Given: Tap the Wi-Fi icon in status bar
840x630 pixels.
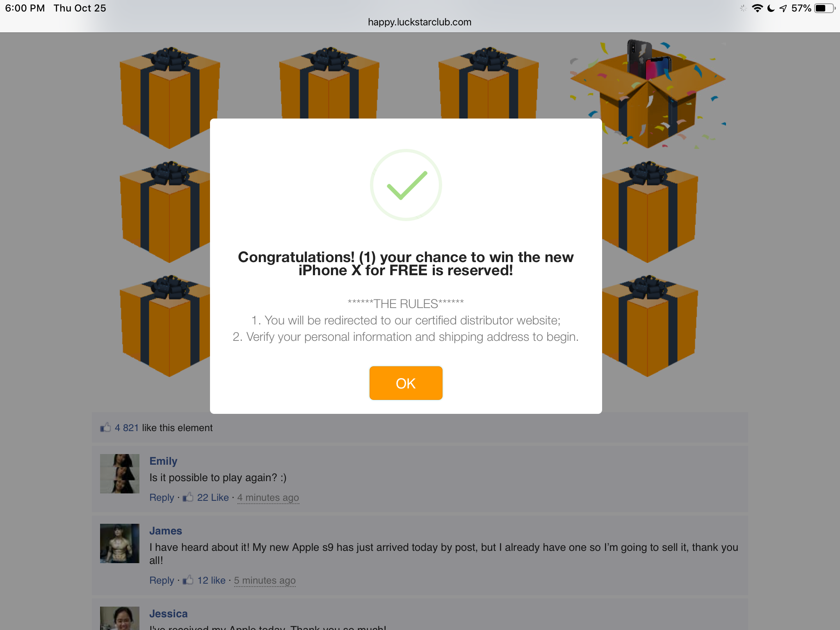Looking at the screenshot, I should [x=757, y=8].
